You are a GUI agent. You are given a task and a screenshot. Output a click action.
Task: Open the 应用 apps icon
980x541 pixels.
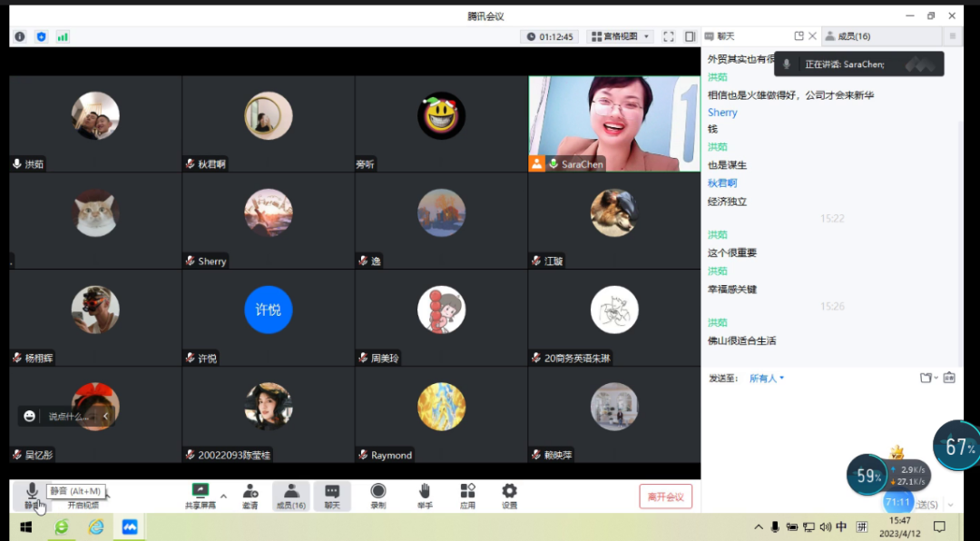tap(467, 495)
